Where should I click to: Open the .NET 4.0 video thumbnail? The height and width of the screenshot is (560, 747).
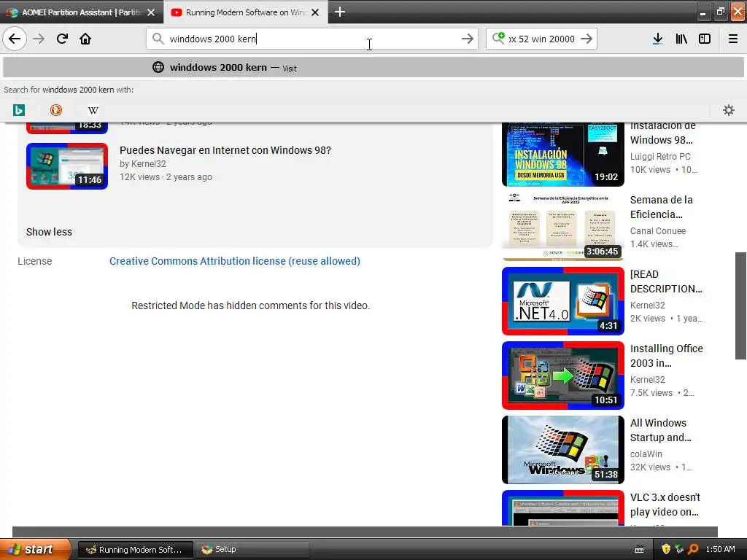563,301
